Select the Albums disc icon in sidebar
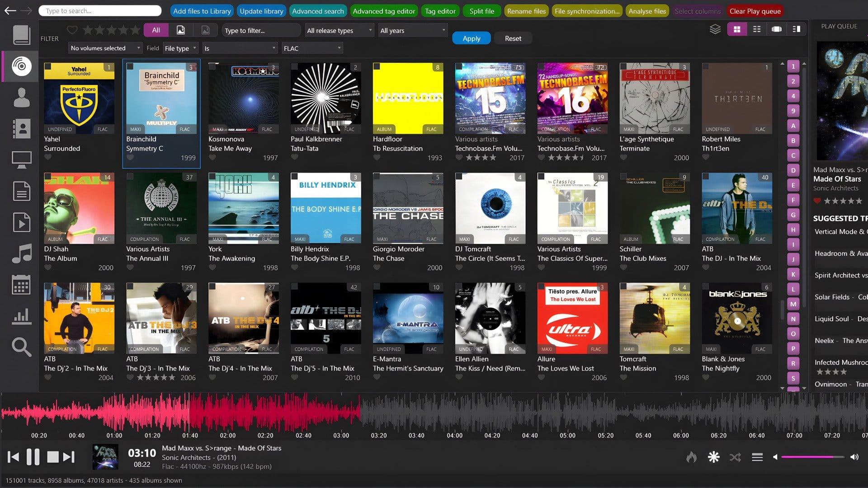868x488 pixels. point(21,66)
